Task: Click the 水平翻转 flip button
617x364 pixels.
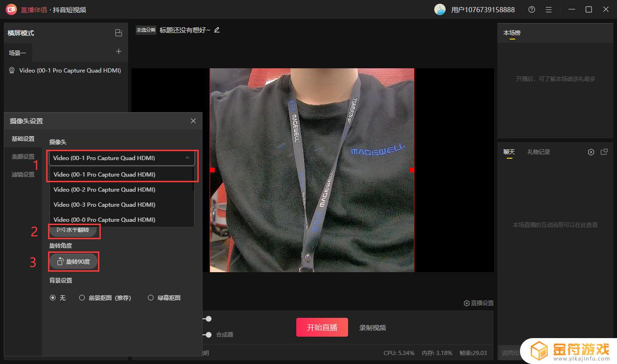Action: click(x=73, y=230)
